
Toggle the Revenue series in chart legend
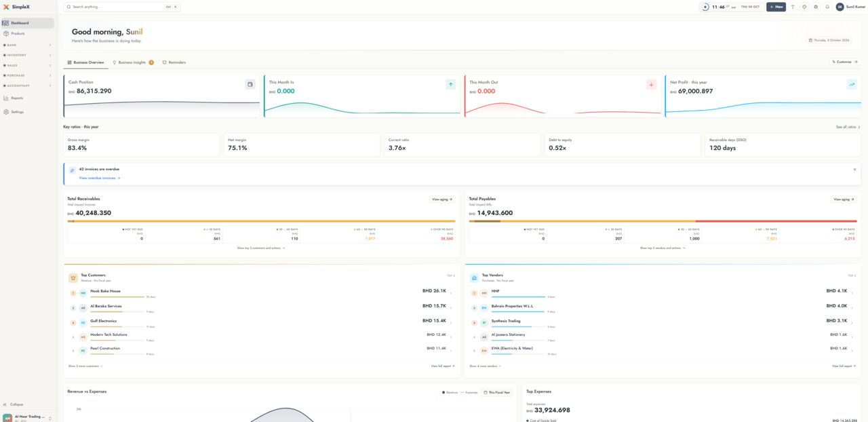click(450, 392)
